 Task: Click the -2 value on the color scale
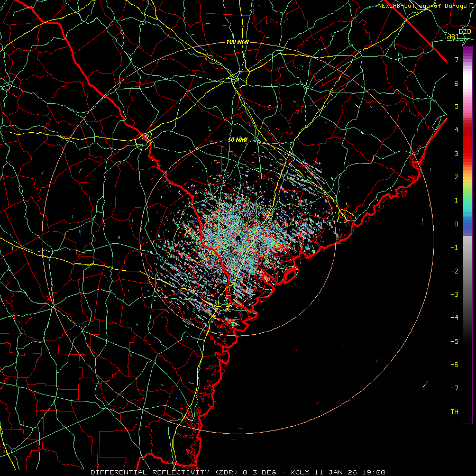click(x=454, y=271)
